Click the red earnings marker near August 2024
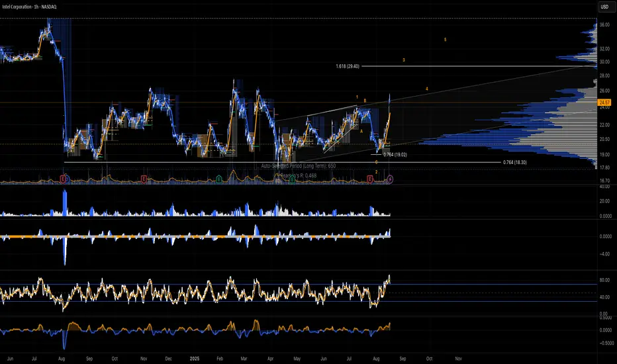This screenshot has width=617, height=364. click(x=64, y=179)
